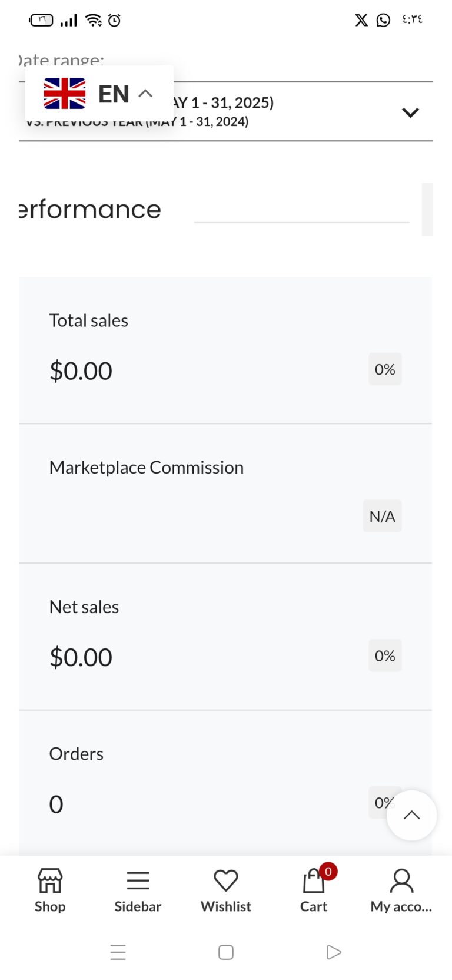Expand the date range dropdown chevron

click(x=410, y=112)
